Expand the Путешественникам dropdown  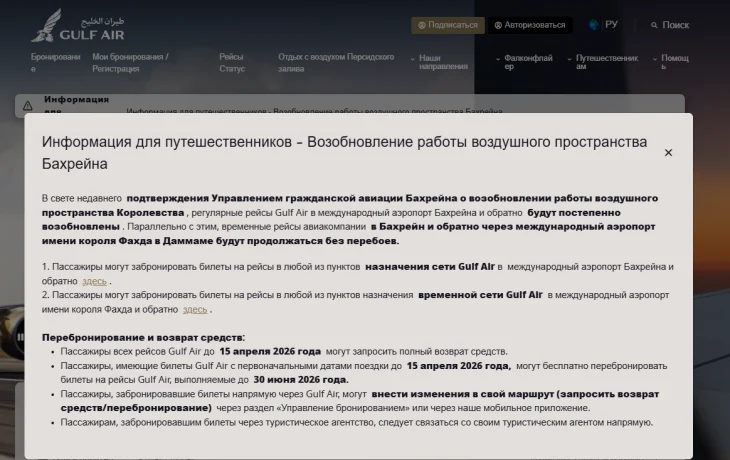coord(602,62)
